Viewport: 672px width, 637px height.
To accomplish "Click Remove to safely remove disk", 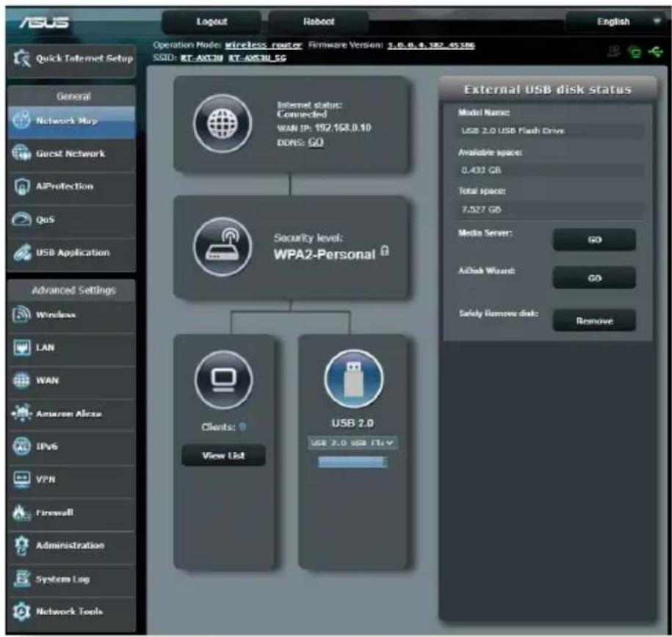I will (x=594, y=321).
